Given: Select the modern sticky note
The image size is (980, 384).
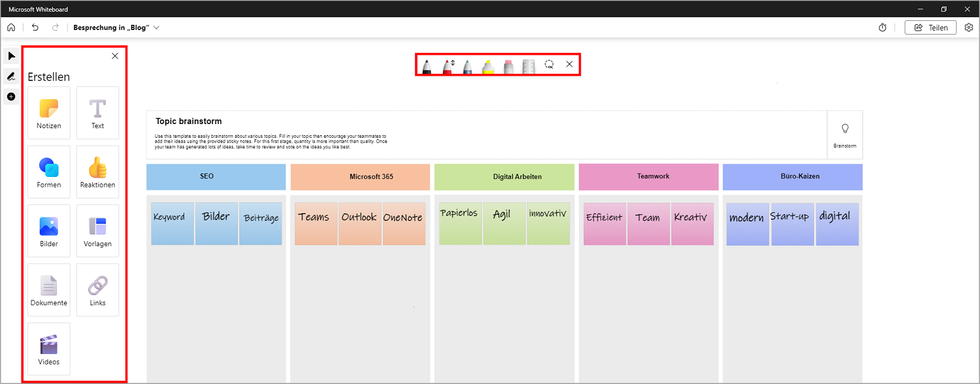Looking at the screenshot, I should (748, 223).
